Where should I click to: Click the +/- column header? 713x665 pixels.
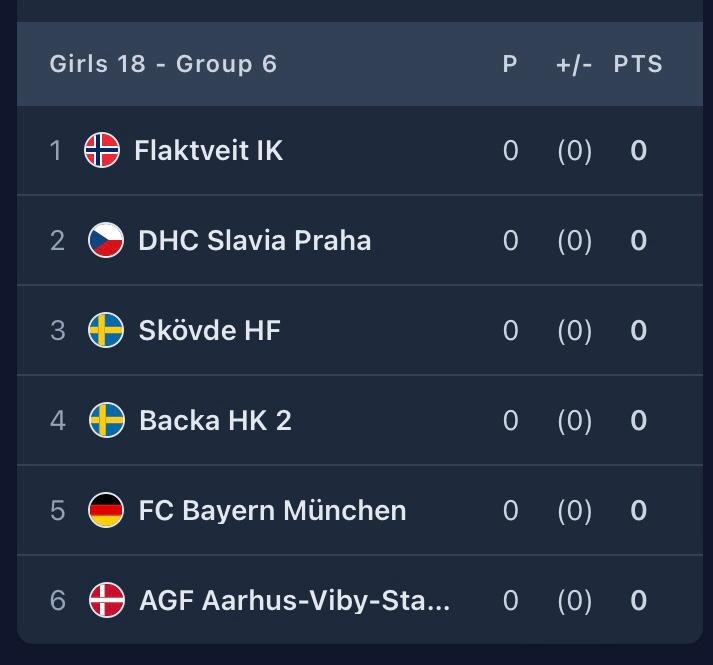(574, 64)
